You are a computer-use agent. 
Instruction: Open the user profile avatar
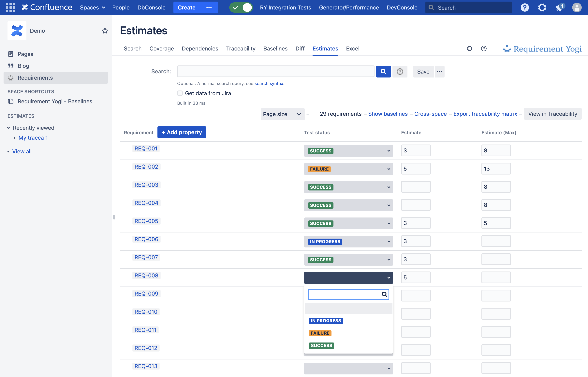click(x=577, y=7)
